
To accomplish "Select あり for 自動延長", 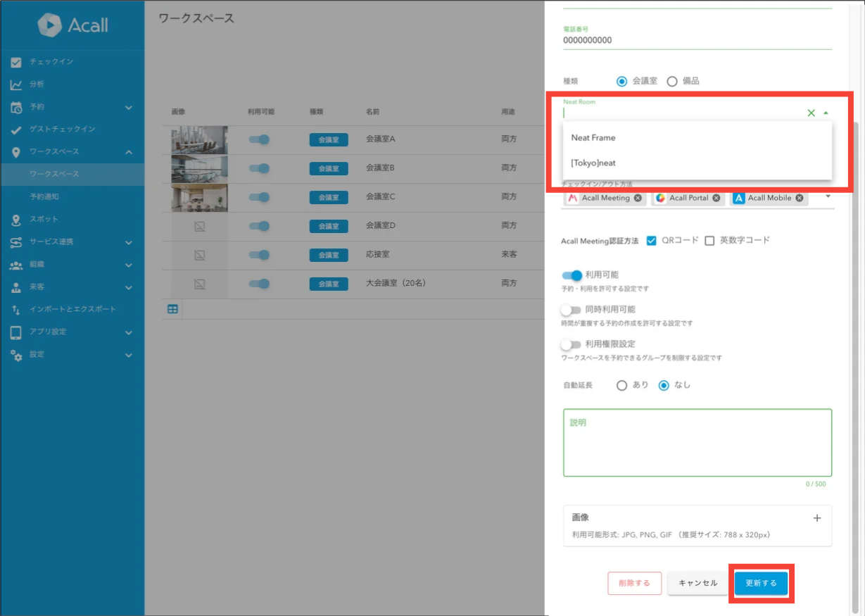I will tap(621, 386).
